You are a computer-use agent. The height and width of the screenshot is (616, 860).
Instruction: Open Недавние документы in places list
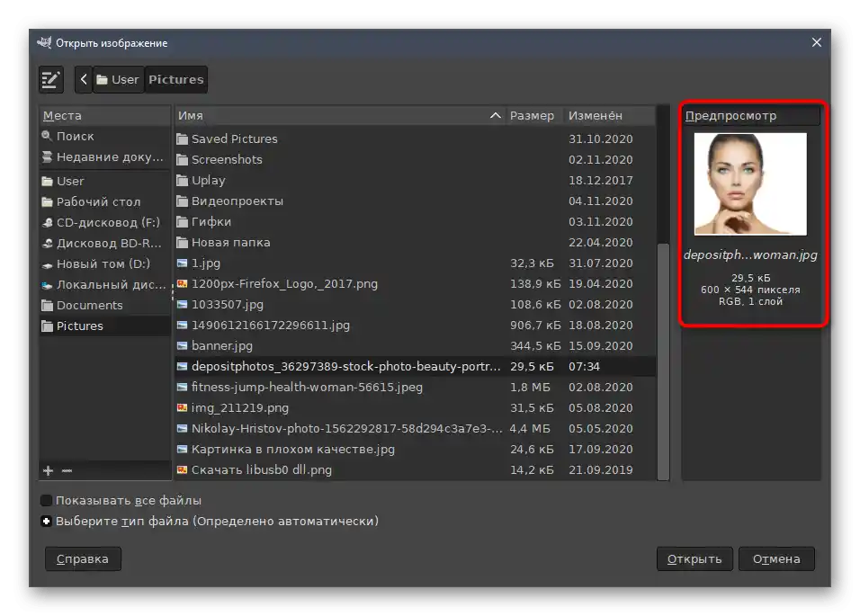click(104, 156)
